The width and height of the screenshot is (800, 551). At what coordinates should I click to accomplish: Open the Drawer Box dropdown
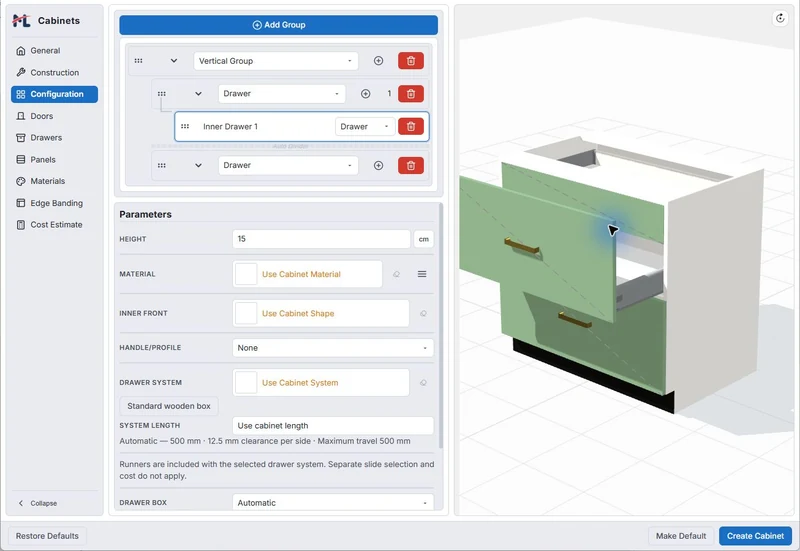(333, 503)
